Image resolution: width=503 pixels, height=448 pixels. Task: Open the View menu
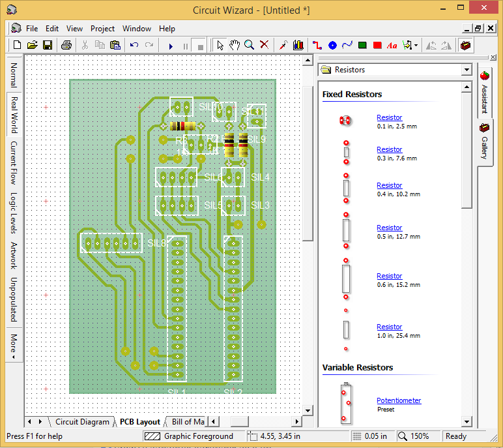(x=74, y=29)
